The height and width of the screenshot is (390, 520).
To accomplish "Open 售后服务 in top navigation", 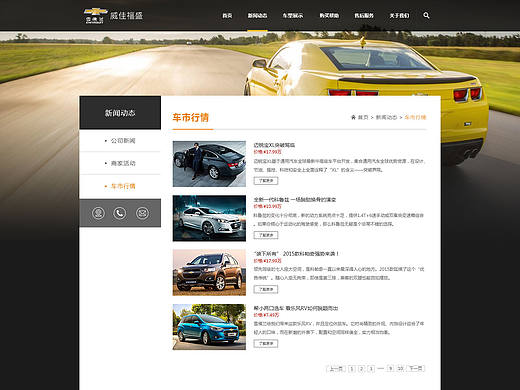I will (364, 16).
